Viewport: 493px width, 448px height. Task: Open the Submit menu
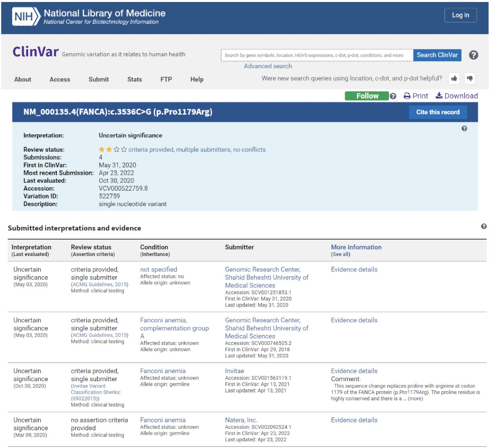coord(99,79)
